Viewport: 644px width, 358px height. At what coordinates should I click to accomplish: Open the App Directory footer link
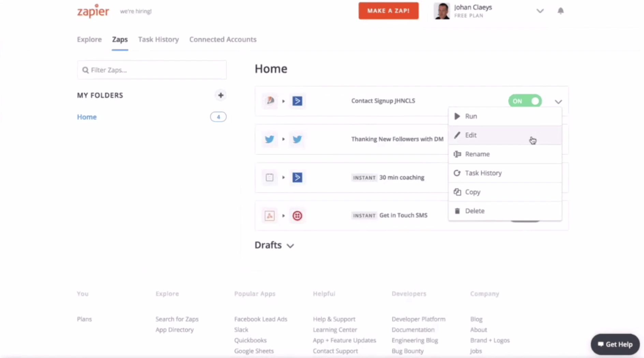[175, 330]
